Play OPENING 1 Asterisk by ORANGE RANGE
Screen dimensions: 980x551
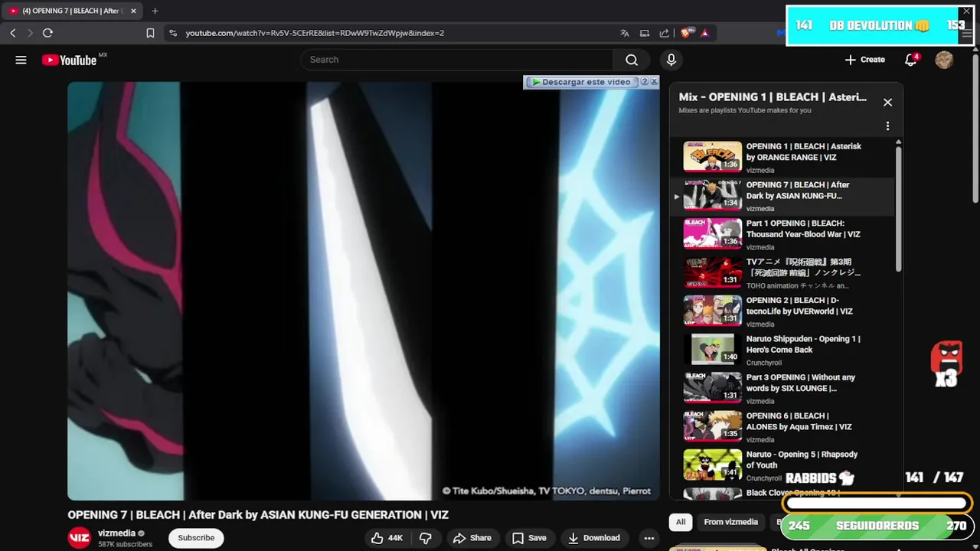click(x=783, y=157)
